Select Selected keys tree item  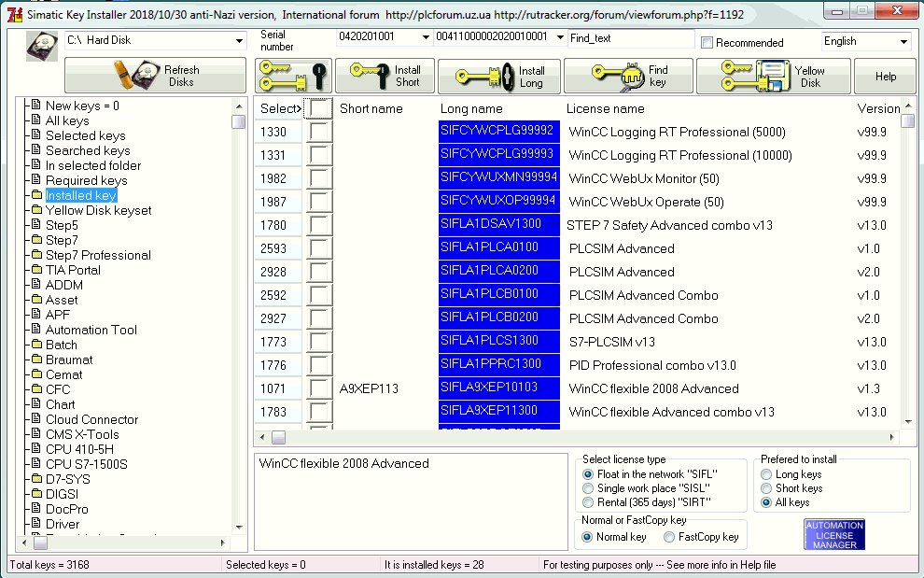tap(86, 135)
